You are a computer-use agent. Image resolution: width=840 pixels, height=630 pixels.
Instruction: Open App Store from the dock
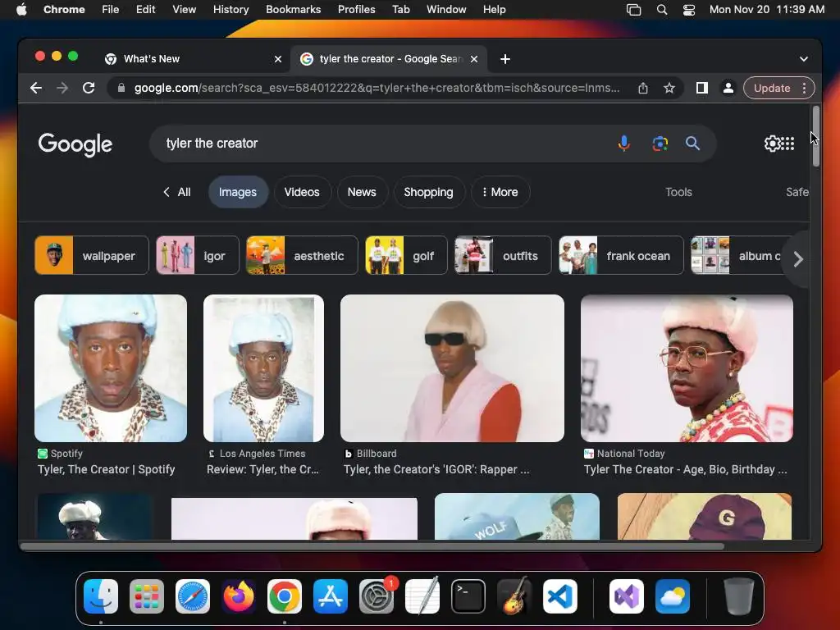click(331, 596)
